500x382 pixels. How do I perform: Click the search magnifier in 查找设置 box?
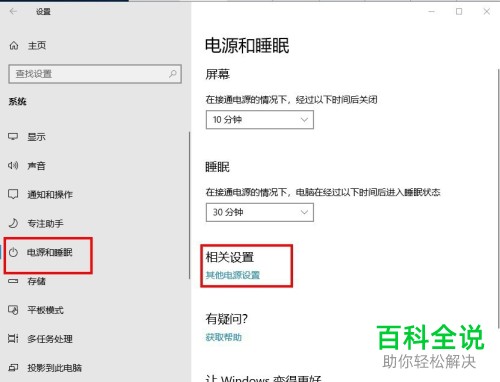[173, 74]
